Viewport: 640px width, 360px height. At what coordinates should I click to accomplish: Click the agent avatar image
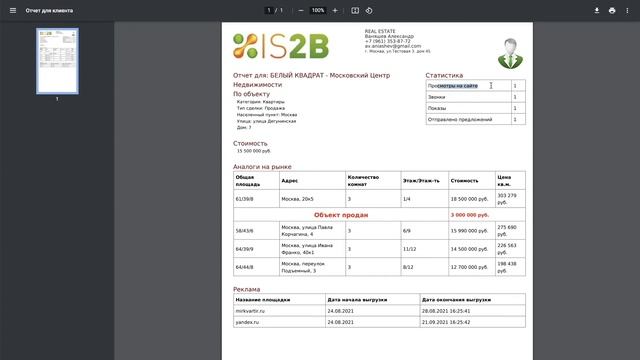click(510, 53)
